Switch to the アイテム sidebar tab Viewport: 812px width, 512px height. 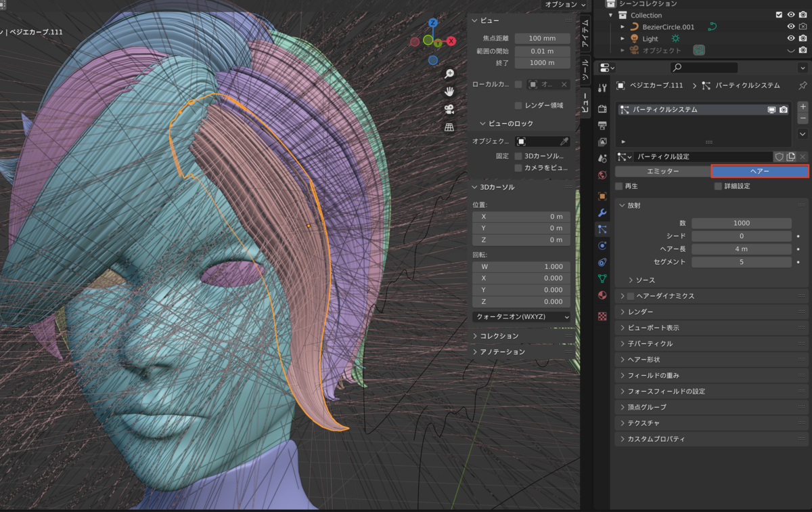[585, 33]
